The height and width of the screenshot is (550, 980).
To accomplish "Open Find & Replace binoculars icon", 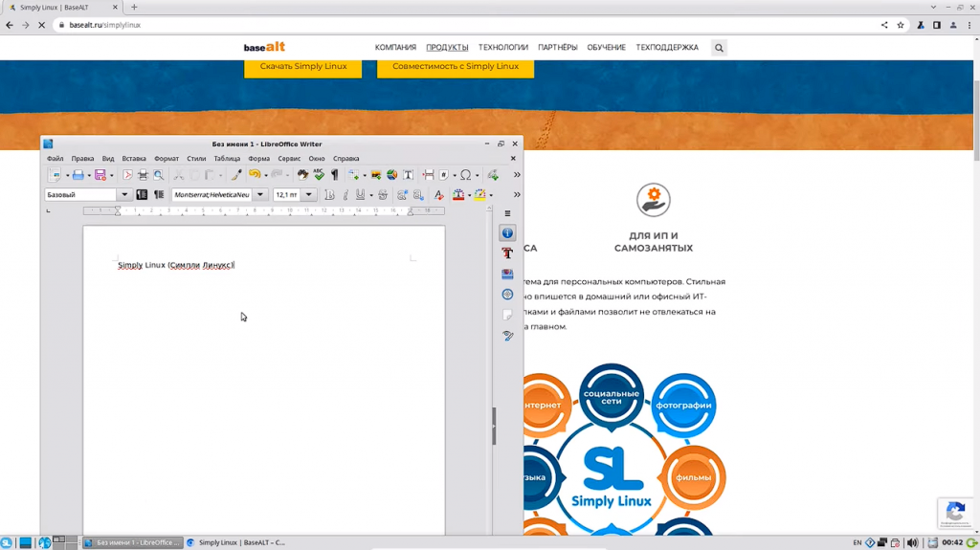I will (302, 175).
